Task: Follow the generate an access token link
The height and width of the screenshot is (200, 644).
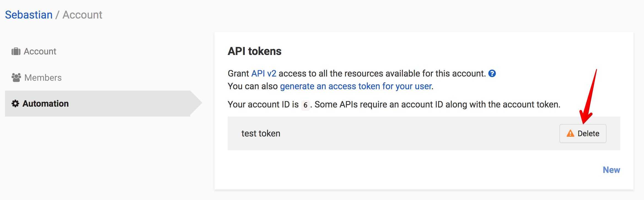Action: 356,86
